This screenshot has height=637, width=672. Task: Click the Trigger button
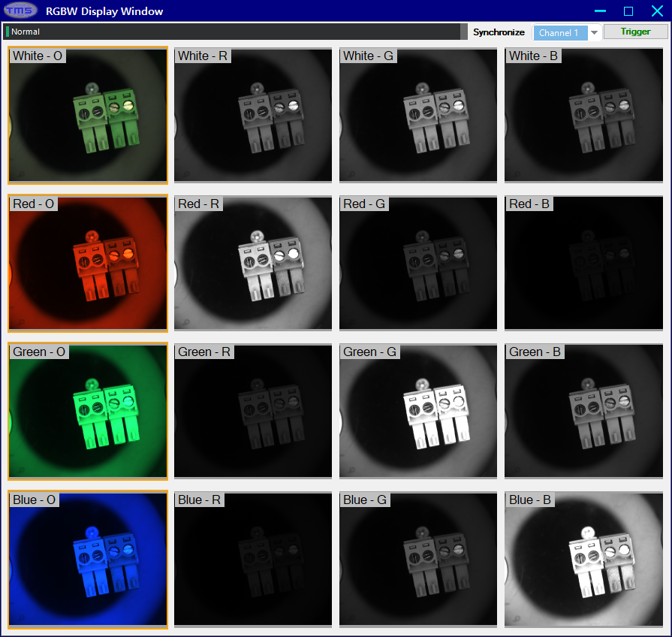pos(637,32)
